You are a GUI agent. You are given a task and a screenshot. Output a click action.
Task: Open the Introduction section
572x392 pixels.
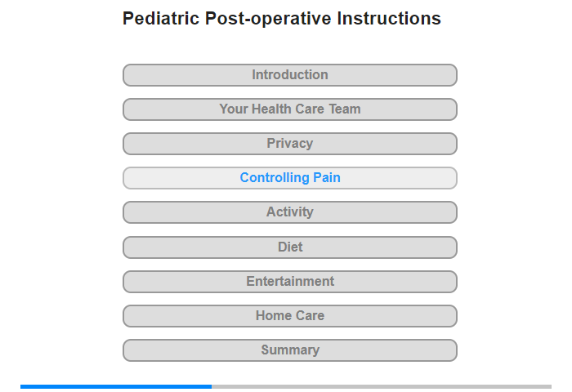point(289,75)
